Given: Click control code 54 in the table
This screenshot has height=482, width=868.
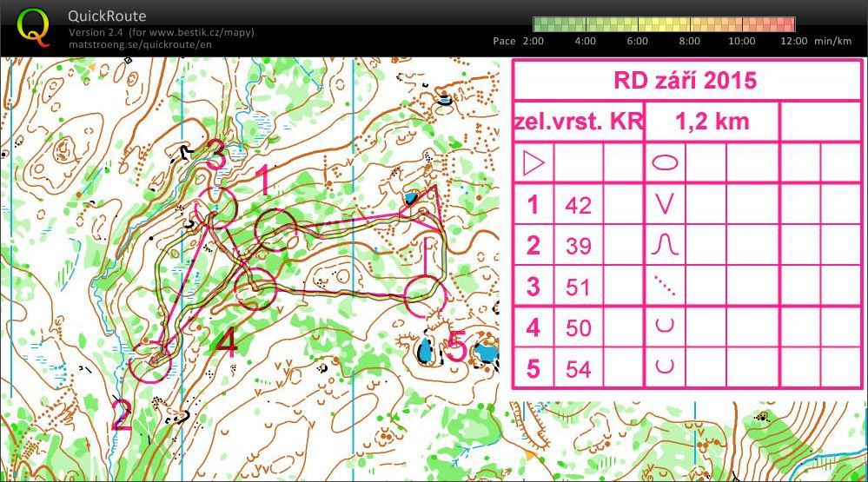Looking at the screenshot, I should [578, 369].
